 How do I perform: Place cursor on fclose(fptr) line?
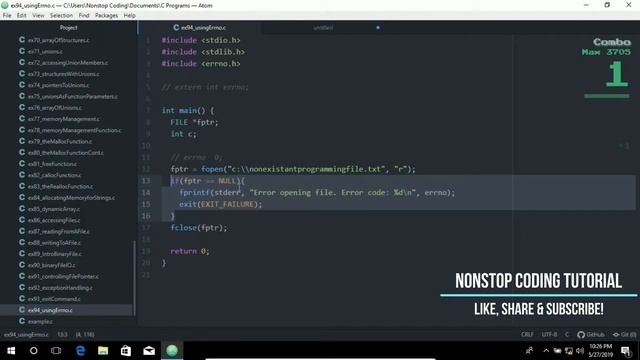point(199,228)
